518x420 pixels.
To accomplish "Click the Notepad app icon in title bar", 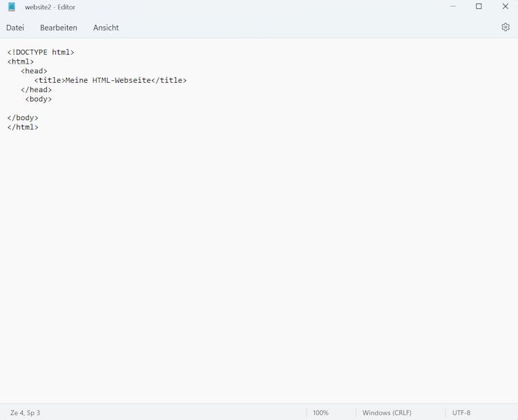I will (x=12, y=7).
